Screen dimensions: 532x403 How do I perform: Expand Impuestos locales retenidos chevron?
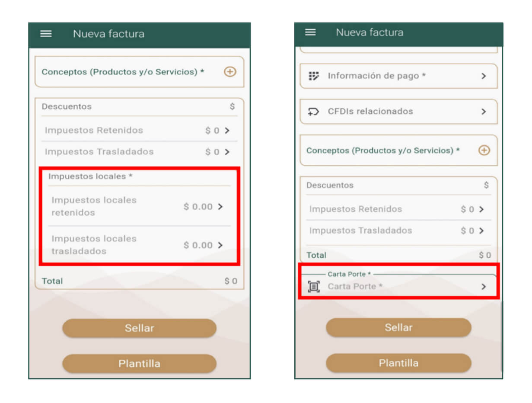220,207
